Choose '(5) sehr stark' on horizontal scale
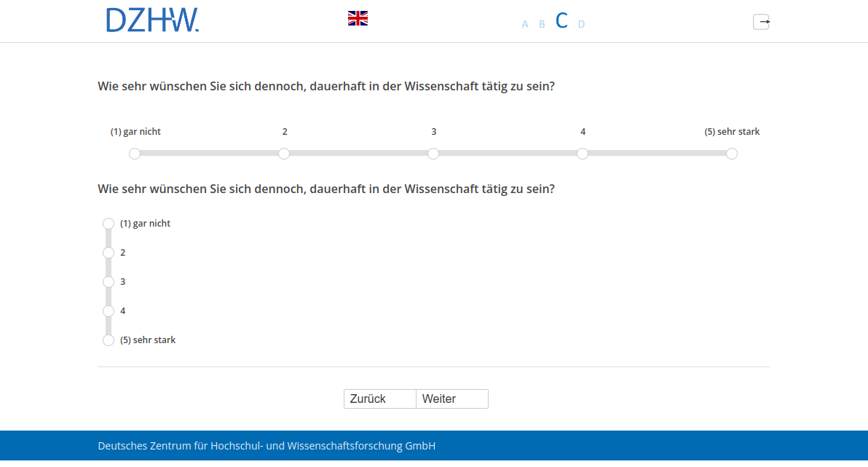 tap(732, 154)
